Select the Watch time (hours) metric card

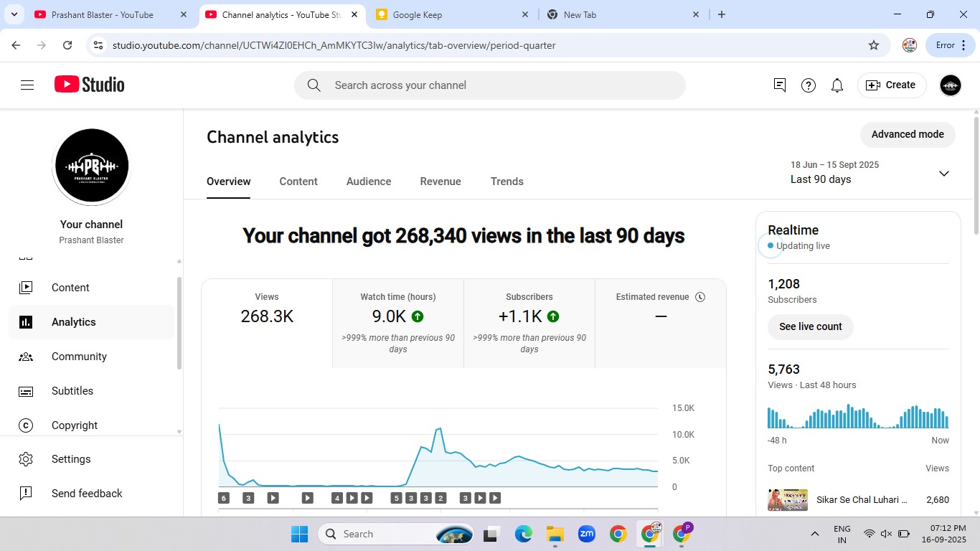click(398, 323)
